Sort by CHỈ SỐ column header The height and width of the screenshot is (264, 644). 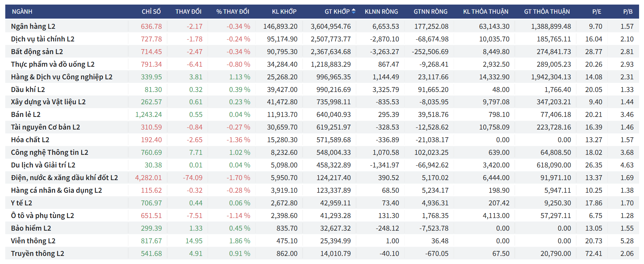pos(151,12)
